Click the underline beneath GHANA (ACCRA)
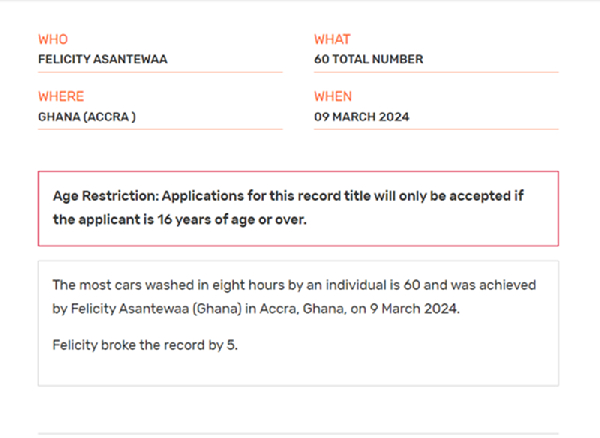This screenshot has width=600, height=438. 160,129
